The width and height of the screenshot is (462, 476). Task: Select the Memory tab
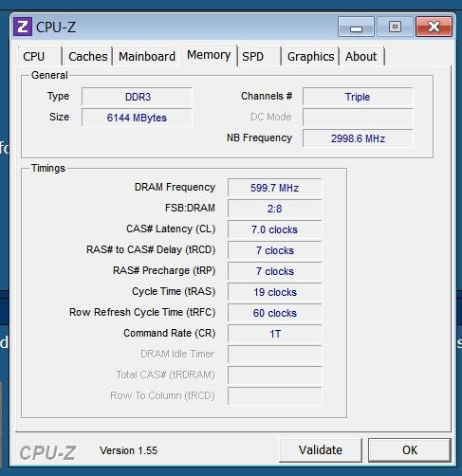point(209,55)
